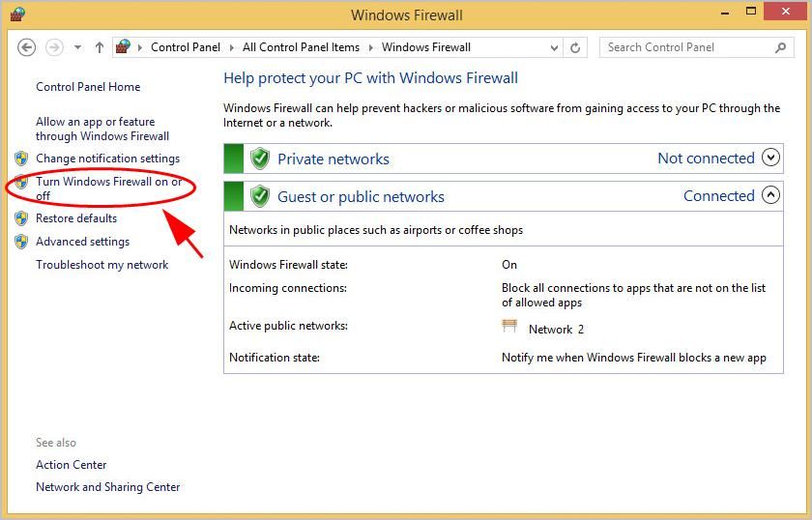
Task: Click Restore defaults link
Action: pos(76,218)
